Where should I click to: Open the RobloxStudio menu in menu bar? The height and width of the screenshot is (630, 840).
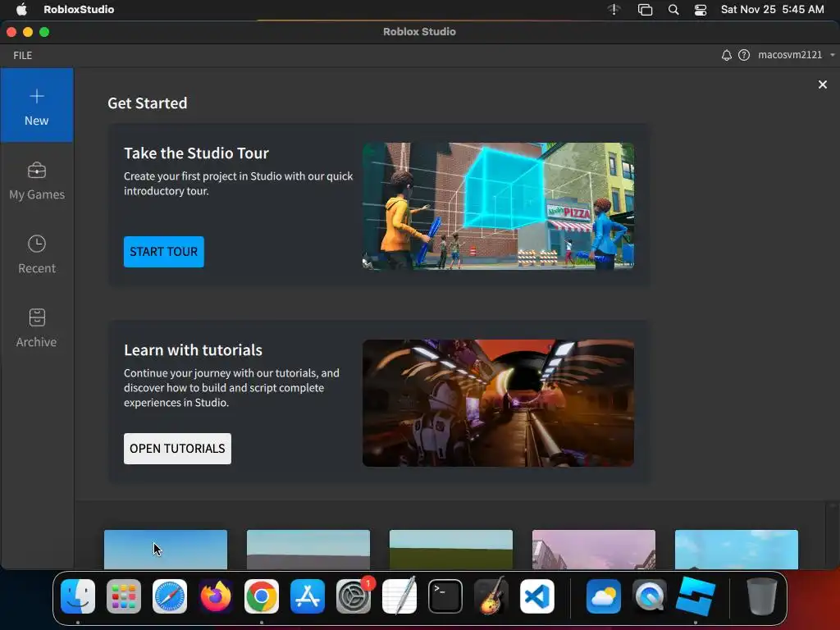click(79, 9)
